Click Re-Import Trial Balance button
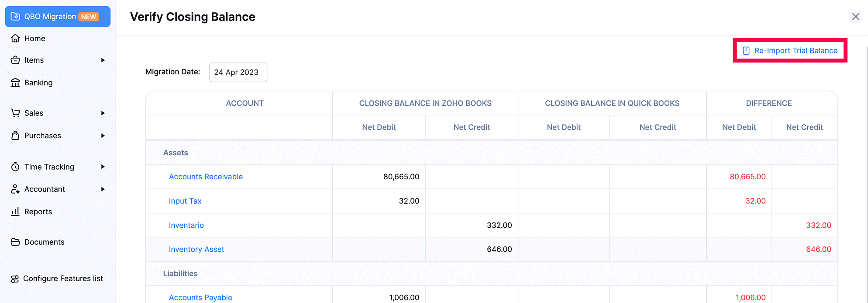Image resolution: width=868 pixels, height=303 pixels. (x=790, y=51)
